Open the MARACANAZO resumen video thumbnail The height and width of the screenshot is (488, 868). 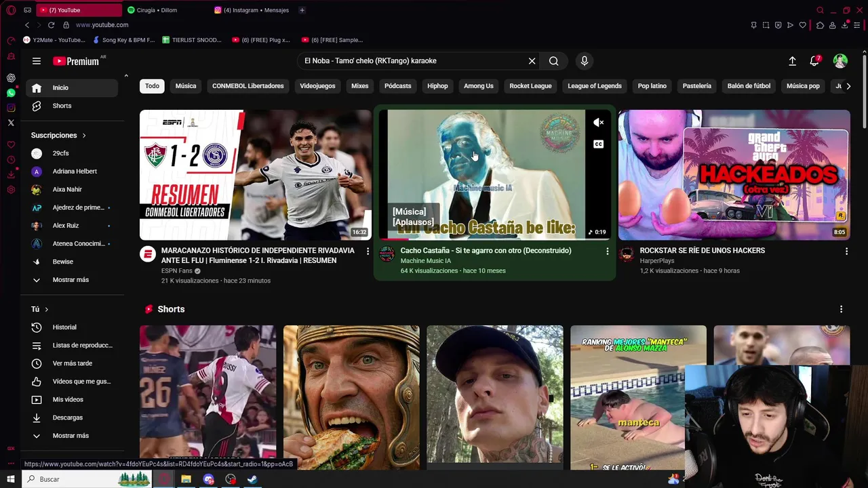pos(256,175)
